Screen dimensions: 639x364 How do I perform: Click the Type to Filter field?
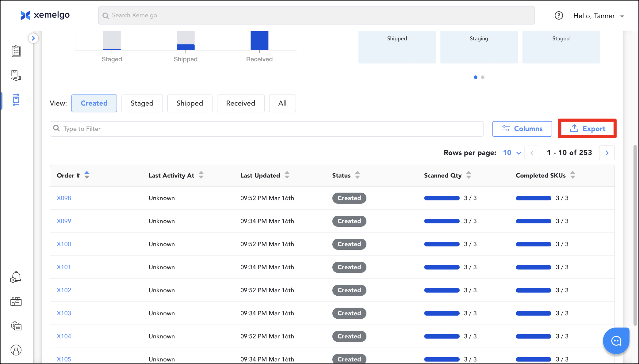coord(266,129)
